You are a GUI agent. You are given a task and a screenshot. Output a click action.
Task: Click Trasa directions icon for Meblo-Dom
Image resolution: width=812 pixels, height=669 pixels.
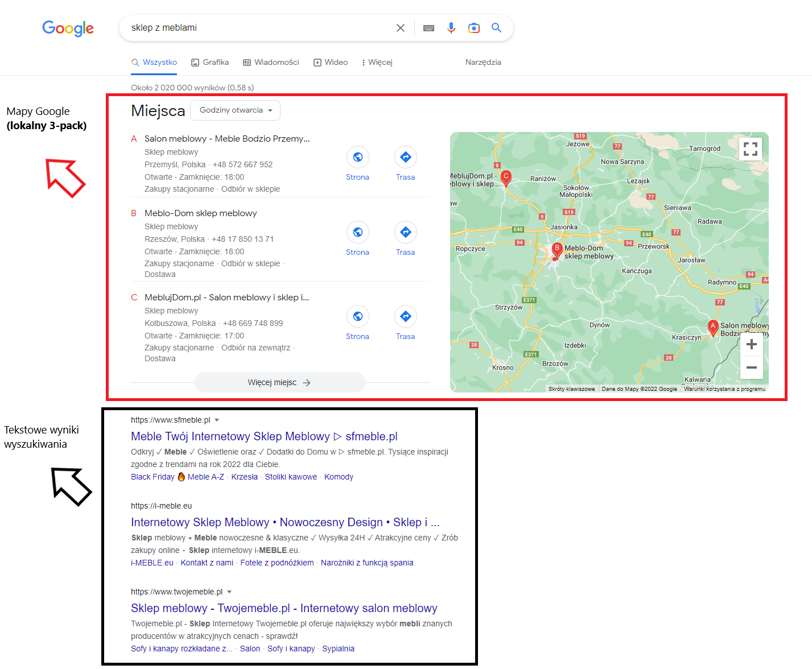click(406, 232)
